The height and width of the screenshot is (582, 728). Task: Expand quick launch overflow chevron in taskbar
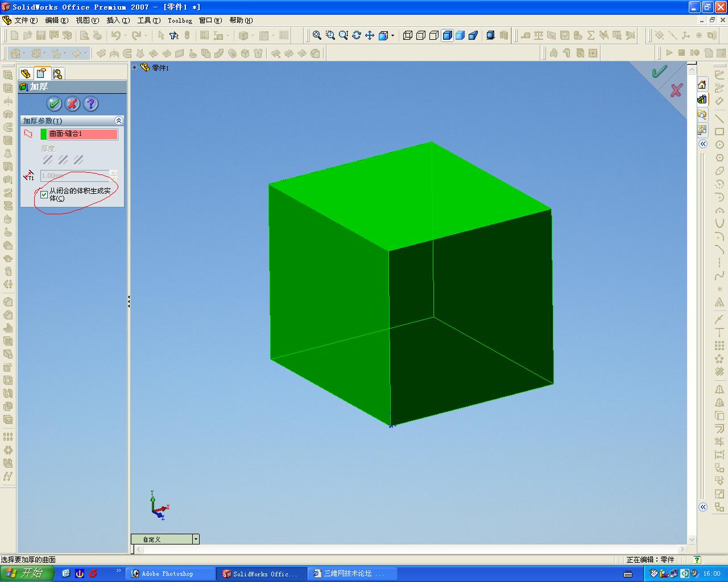click(x=119, y=570)
